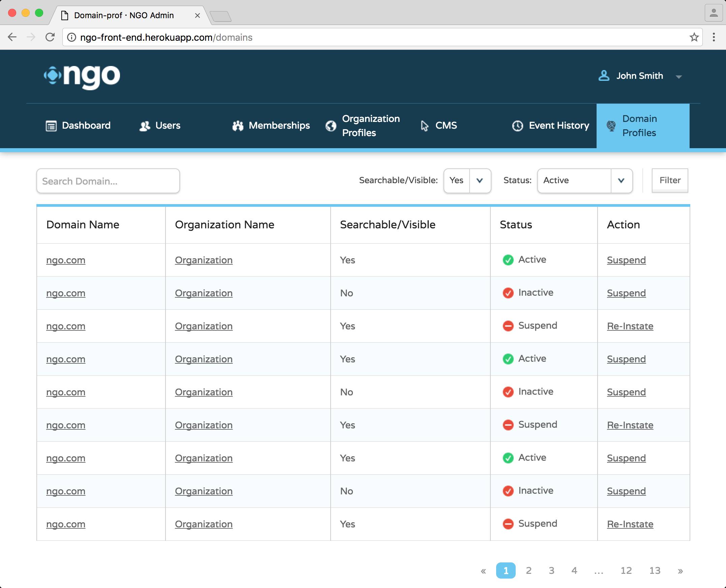Click the Event History clock icon

coord(517,126)
